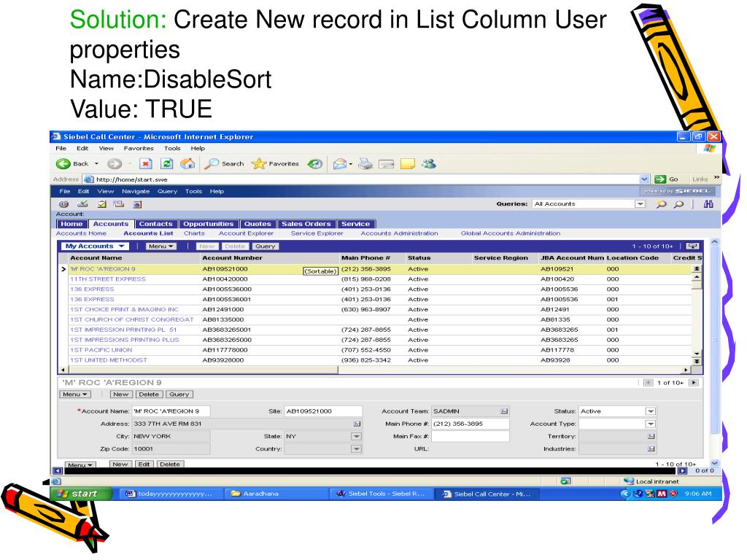Open the Account Team pick icon
This screenshot has width=747, height=560.
tap(504, 411)
